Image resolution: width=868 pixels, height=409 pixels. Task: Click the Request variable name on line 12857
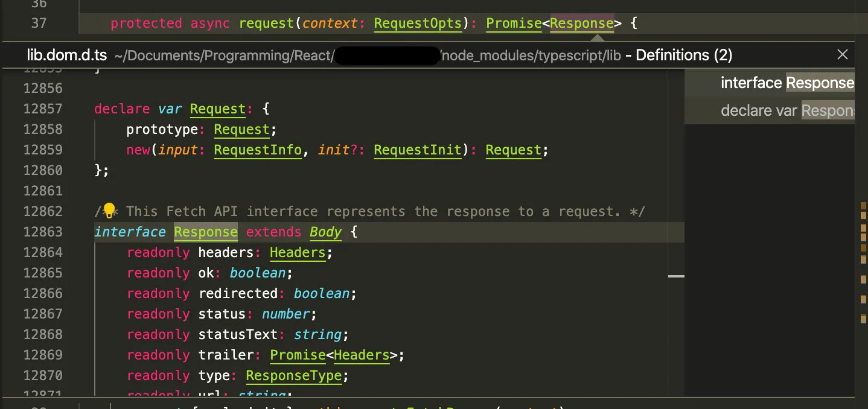217,109
